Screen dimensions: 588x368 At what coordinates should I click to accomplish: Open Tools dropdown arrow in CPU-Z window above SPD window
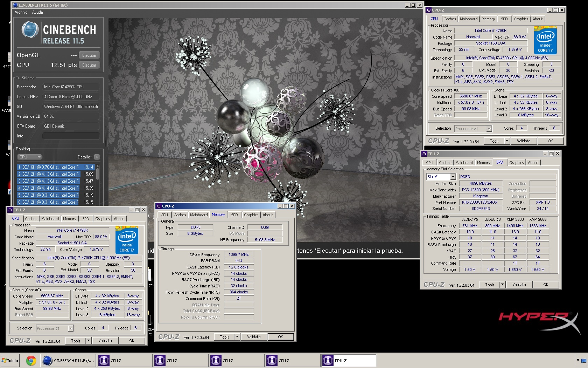click(x=507, y=141)
